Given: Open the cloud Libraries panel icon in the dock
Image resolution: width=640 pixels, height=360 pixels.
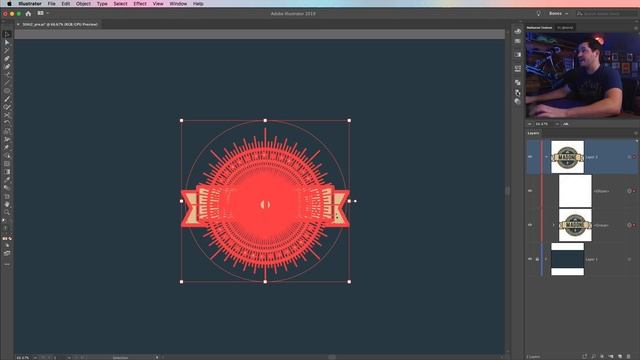Looking at the screenshot, I should point(518,31).
